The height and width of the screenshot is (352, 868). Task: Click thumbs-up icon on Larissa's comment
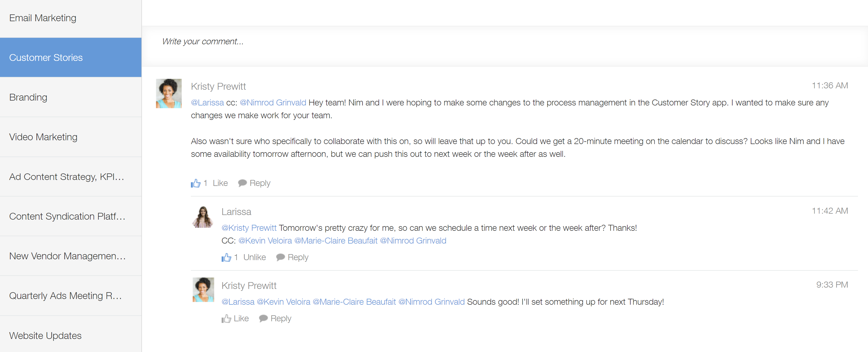pyautogui.click(x=227, y=257)
